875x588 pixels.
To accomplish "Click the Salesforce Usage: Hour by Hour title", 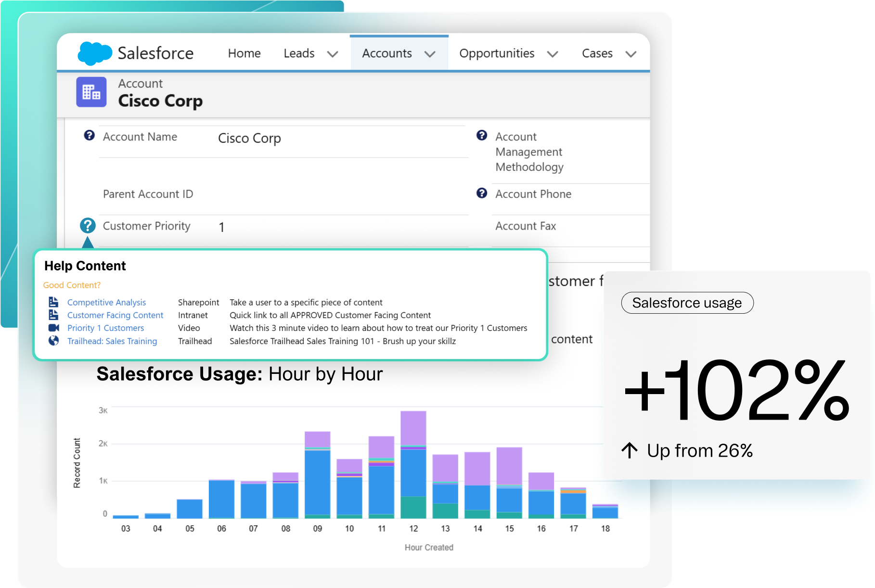I will tap(240, 374).
